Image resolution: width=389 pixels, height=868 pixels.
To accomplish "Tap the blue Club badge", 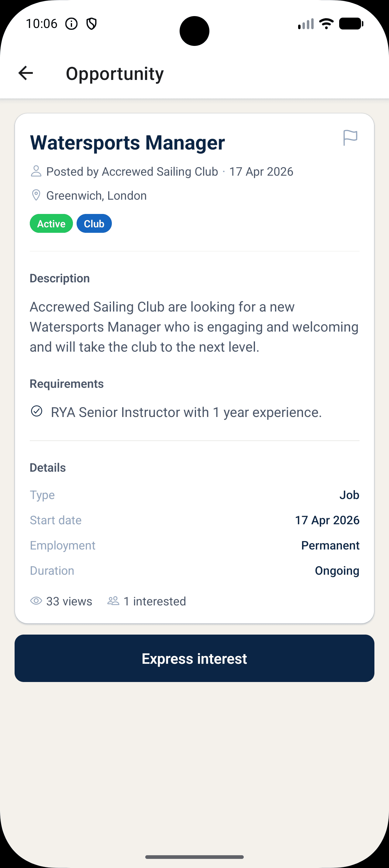I will point(94,224).
